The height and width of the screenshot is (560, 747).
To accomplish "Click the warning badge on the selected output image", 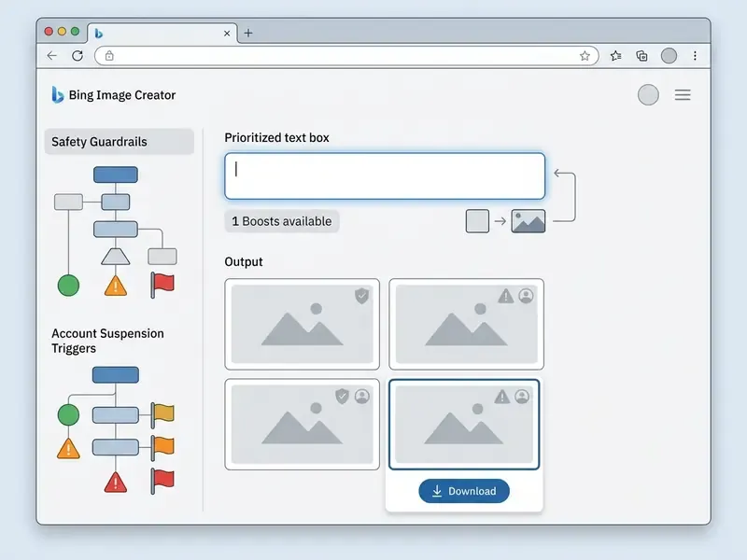I will pyautogui.click(x=501, y=396).
